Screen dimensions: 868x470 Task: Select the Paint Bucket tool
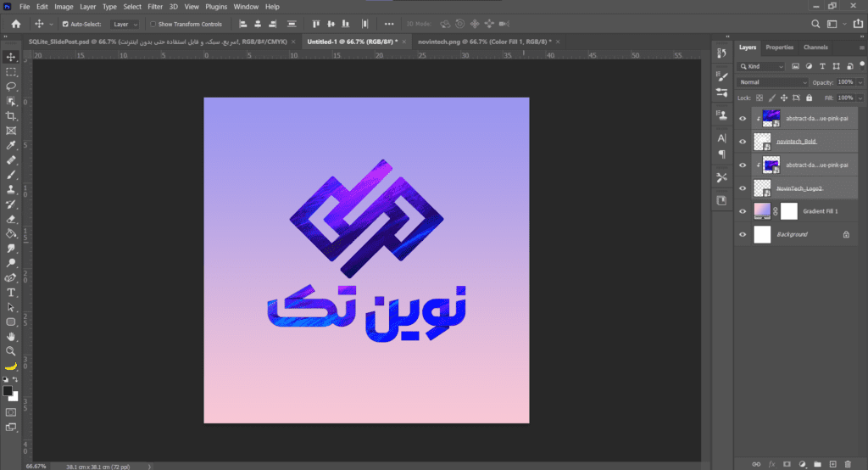pyautogui.click(x=10, y=233)
